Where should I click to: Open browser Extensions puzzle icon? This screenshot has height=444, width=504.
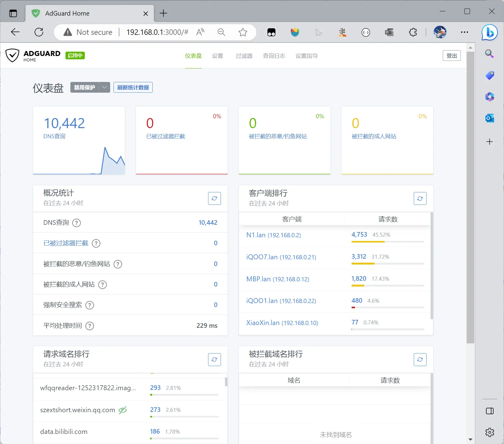tap(413, 32)
